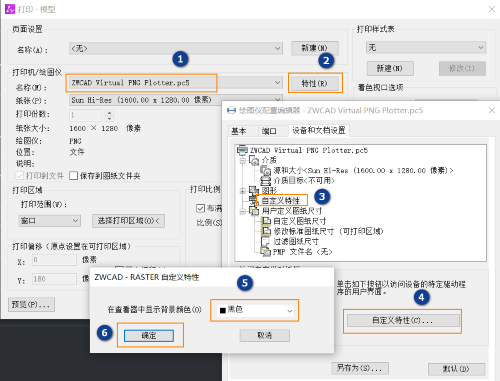
Task: Collapse the 用户定义图纸尺寸 tree node
Action: click(x=243, y=211)
